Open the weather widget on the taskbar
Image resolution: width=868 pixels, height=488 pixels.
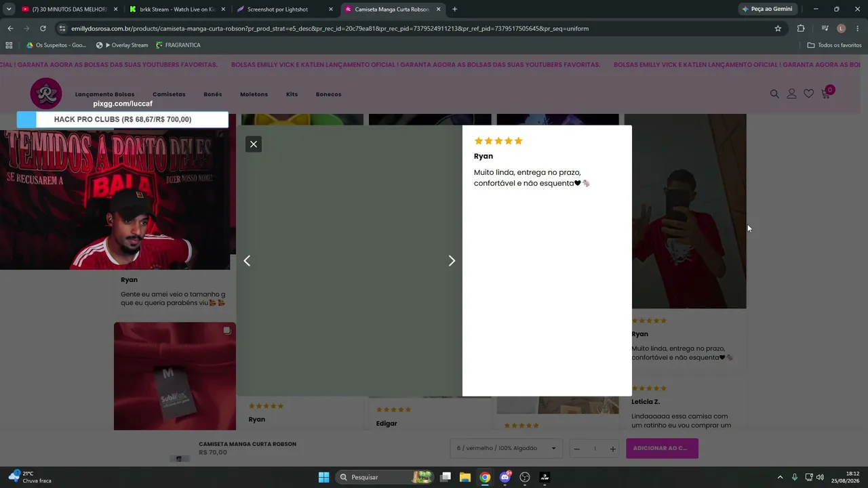click(x=31, y=477)
